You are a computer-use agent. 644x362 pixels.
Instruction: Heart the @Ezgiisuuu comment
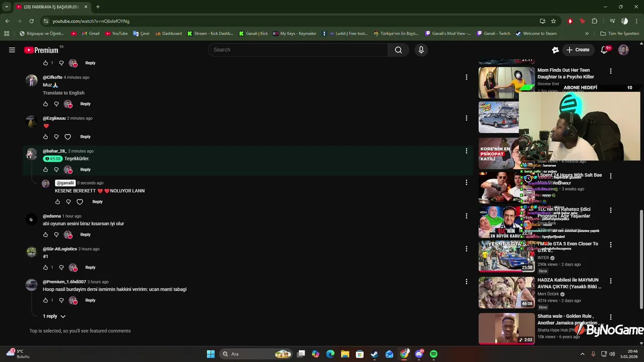(x=68, y=137)
